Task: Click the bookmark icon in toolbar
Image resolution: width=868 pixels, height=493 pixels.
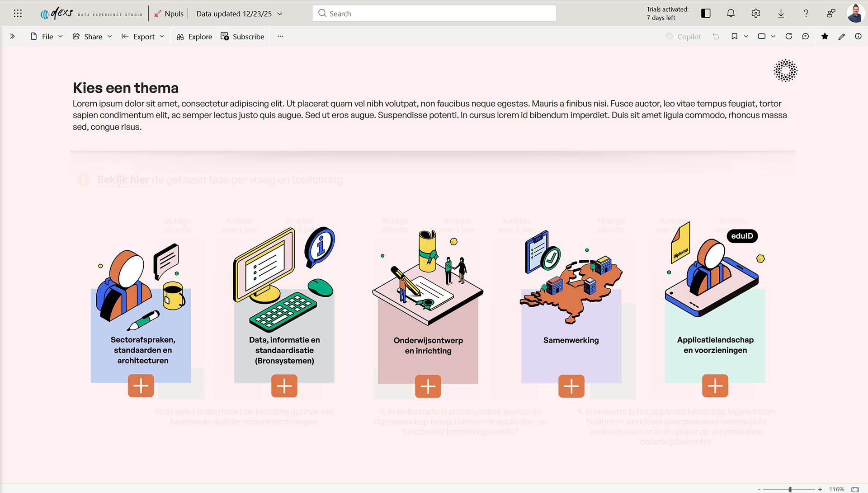Action: click(x=734, y=37)
